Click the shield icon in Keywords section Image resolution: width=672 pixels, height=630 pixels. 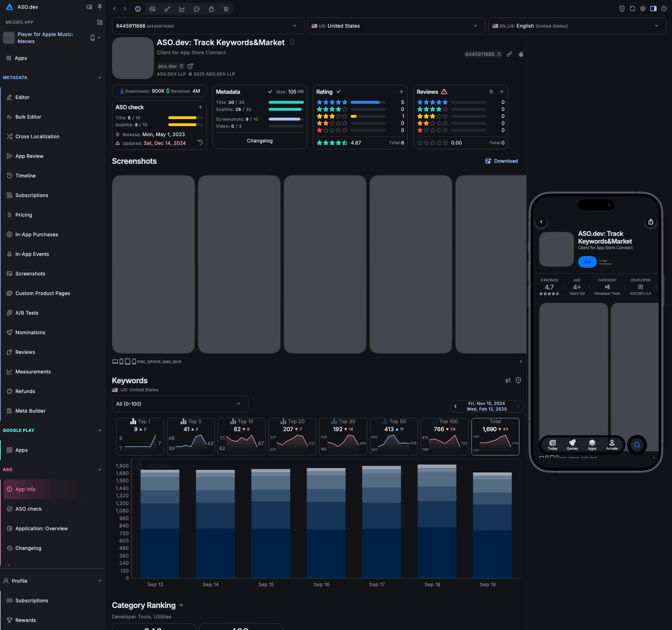pos(518,380)
